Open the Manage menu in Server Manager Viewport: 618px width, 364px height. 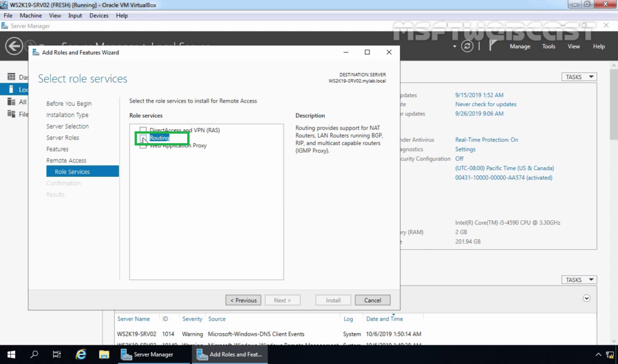520,46
